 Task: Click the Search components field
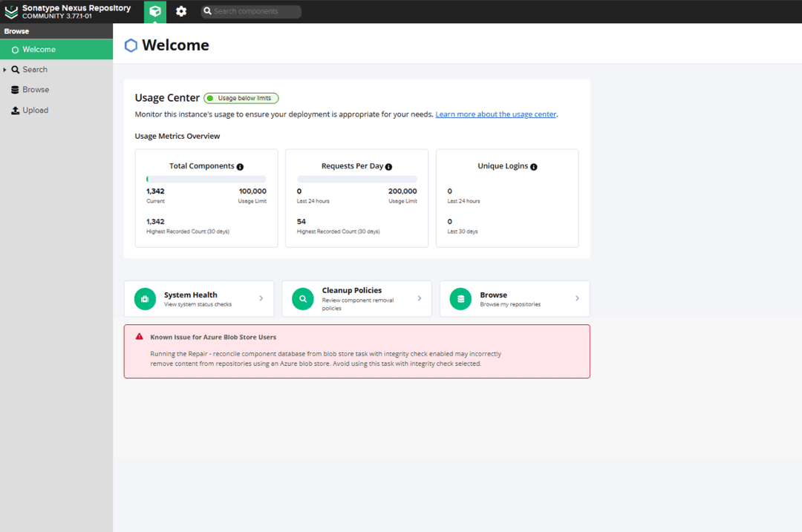pos(251,11)
